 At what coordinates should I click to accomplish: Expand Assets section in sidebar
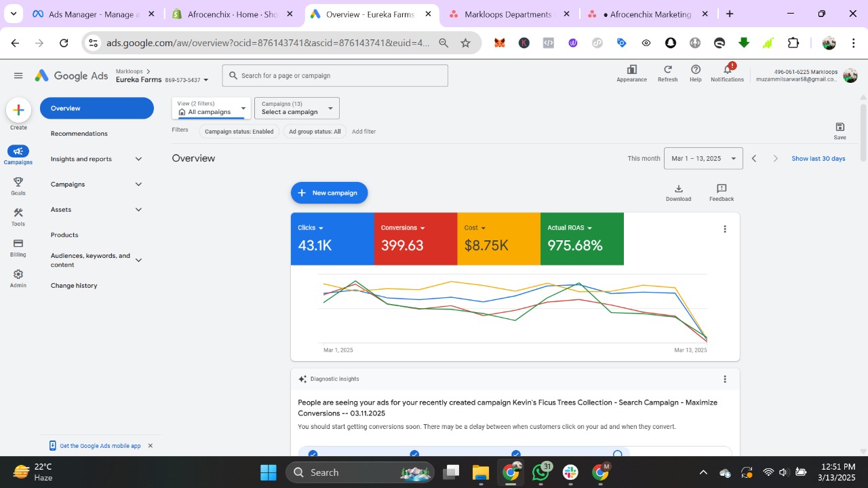[x=138, y=210]
